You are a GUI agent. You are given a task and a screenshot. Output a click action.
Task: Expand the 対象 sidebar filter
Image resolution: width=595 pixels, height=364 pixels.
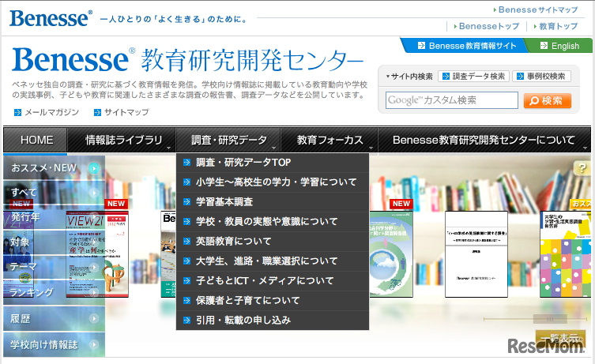coord(54,242)
